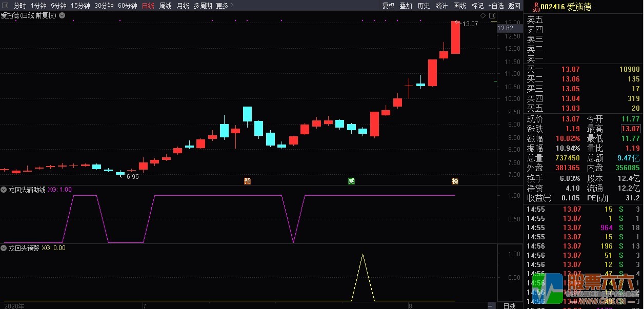The height and width of the screenshot is (309, 644).
Task: Select the 卖一 order book row
Action: tap(583, 58)
